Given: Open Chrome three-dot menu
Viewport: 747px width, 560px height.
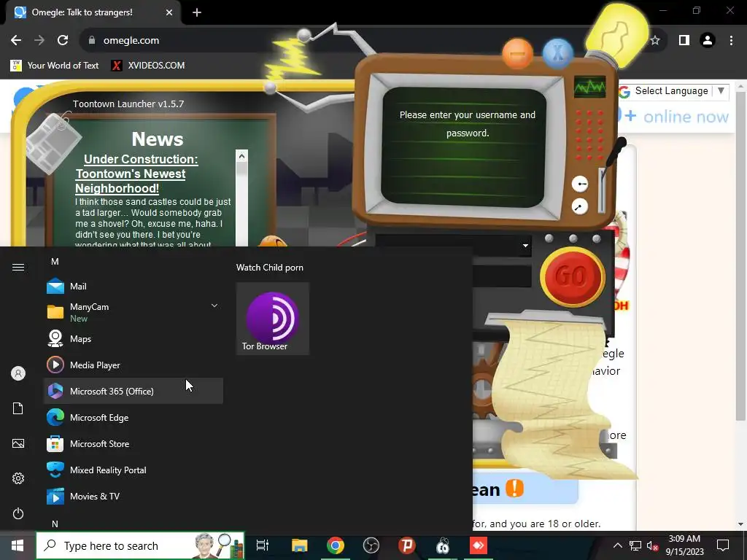Looking at the screenshot, I should pos(731,41).
